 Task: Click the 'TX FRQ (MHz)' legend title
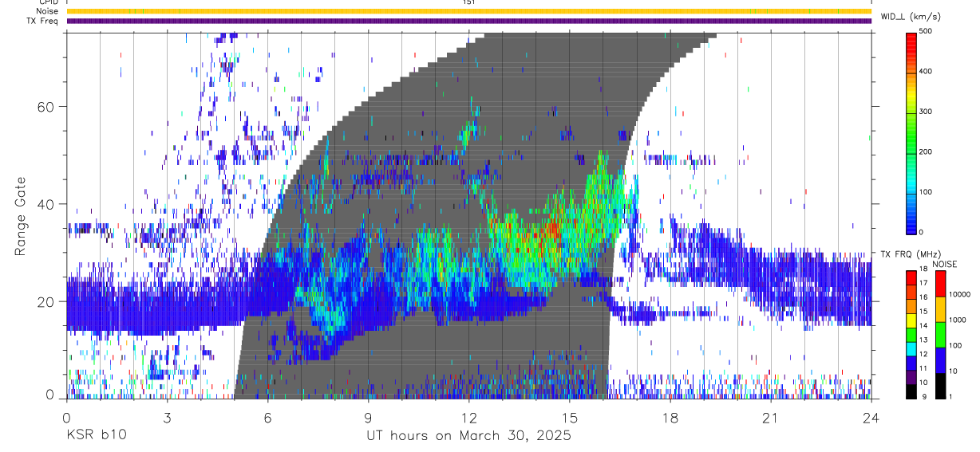(911, 254)
